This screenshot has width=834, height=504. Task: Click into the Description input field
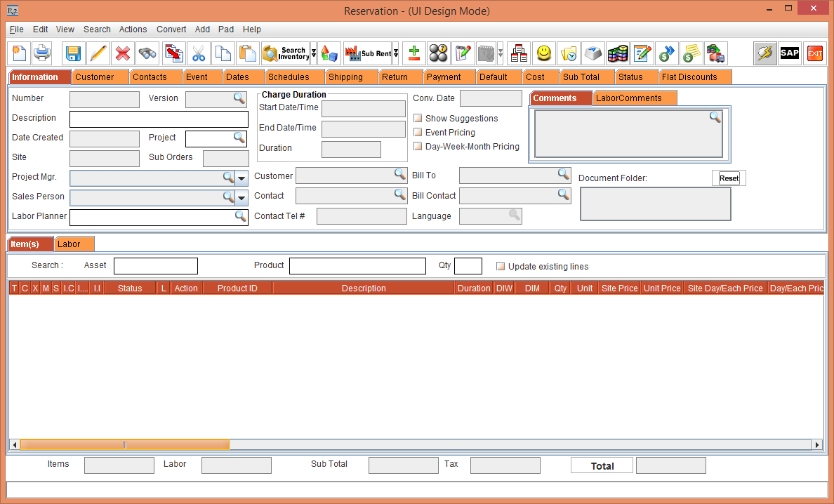click(x=159, y=119)
